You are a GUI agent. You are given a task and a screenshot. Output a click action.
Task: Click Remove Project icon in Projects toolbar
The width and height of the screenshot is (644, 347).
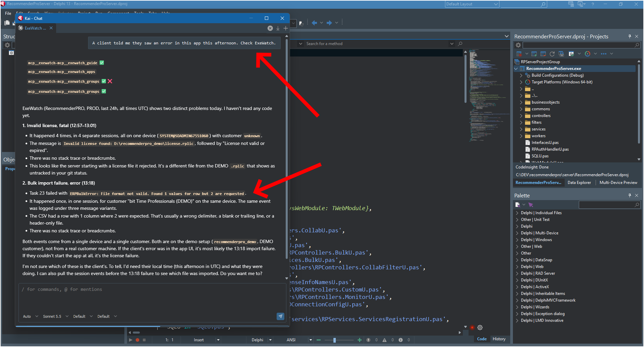(x=543, y=54)
